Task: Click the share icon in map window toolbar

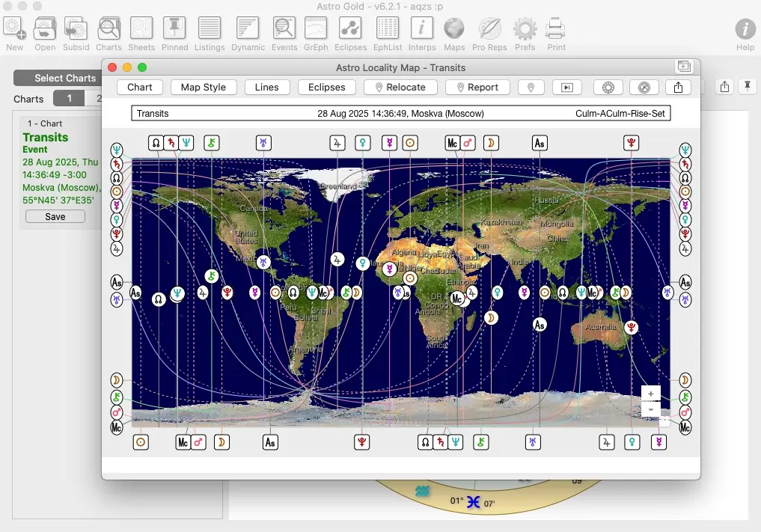Action: [x=679, y=88]
